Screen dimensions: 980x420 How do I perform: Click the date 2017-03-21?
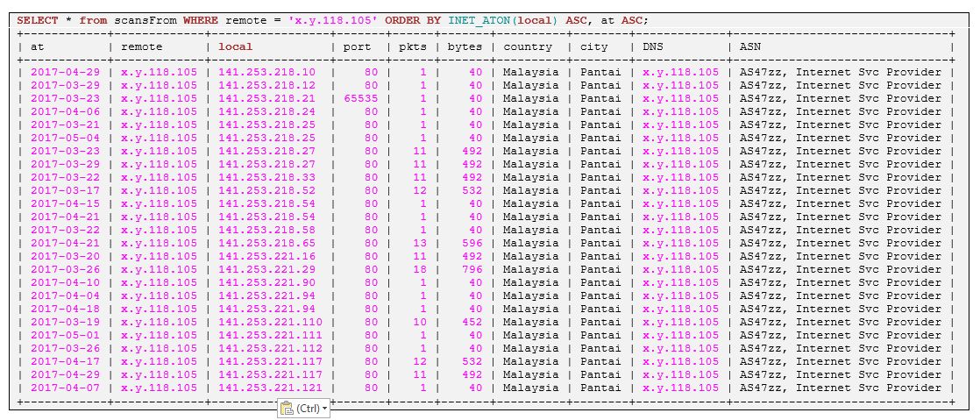coord(65,125)
